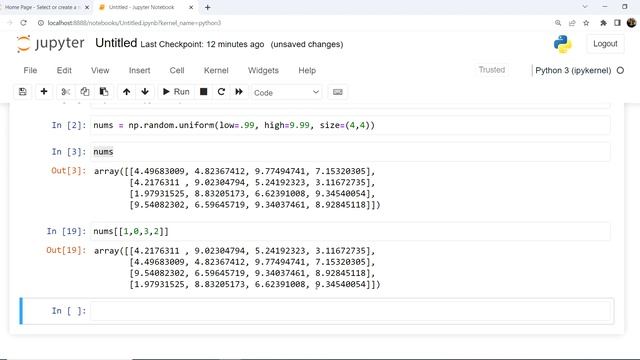The height and width of the screenshot is (360, 640).
Task: Cut selected cells with scissors icon
Action: click(x=66, y=92)
